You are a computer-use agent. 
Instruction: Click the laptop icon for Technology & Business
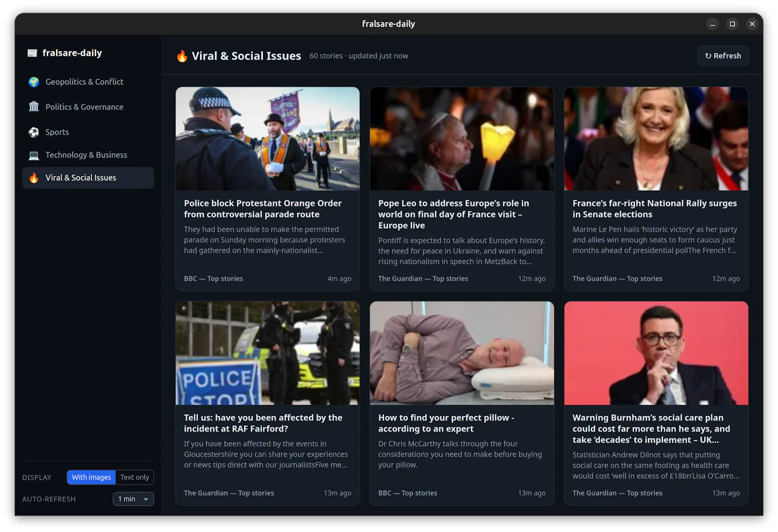tap(34, 155)
